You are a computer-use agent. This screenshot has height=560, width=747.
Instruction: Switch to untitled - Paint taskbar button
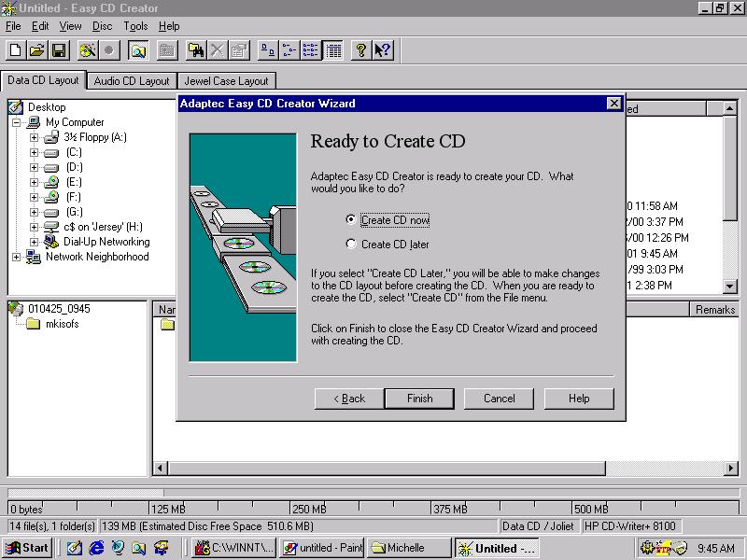[x=321, y=548]
